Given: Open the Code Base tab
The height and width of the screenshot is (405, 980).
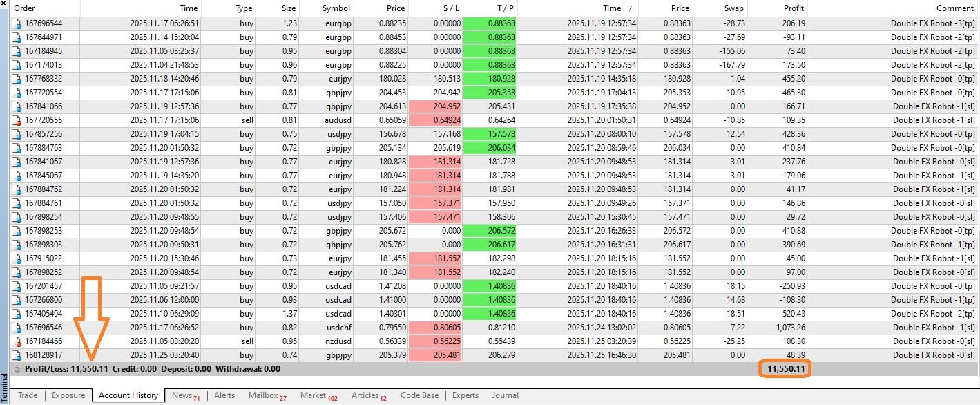Looking at the screenshot, I should pyautogui.click(x=419, y=395).
